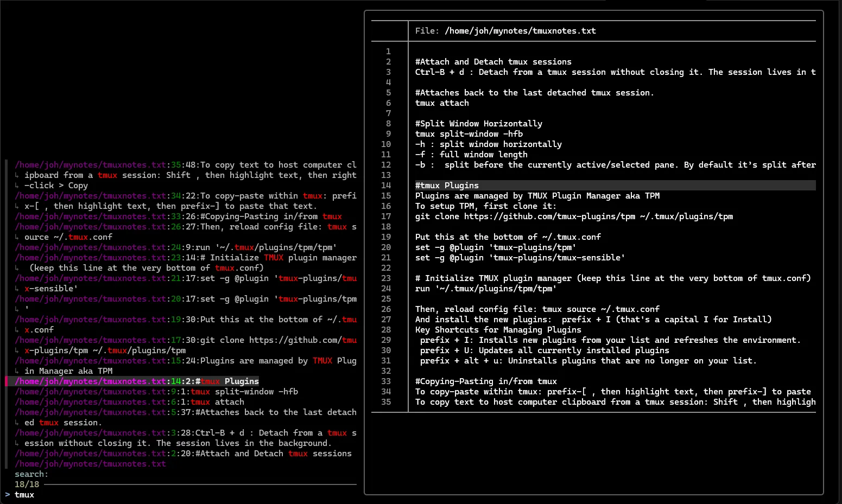
Task: Click preview line 21 set -g @plugin 'tmux-plugins/tmux-sensible'
Action: (x=520, y=258)
